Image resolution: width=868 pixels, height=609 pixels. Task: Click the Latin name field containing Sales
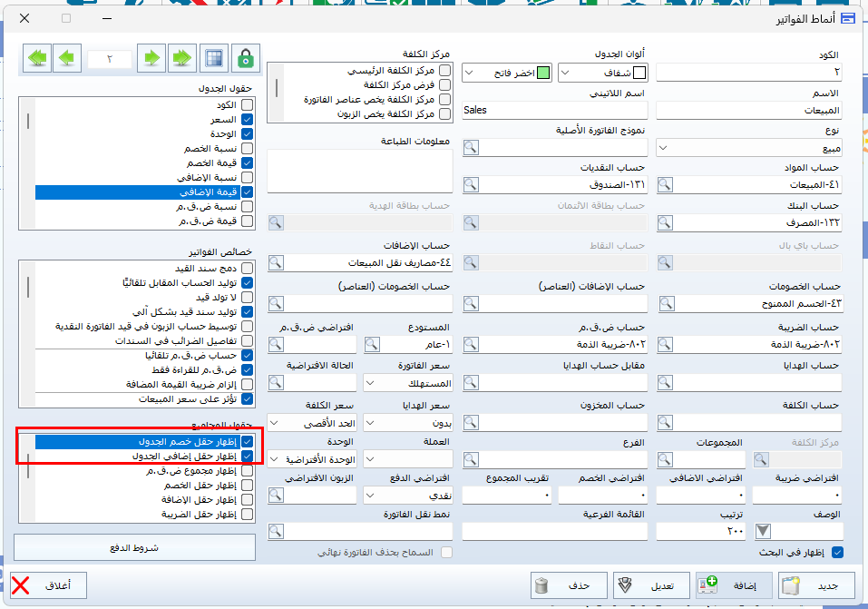pyautogui.click(x=554, y=110)
